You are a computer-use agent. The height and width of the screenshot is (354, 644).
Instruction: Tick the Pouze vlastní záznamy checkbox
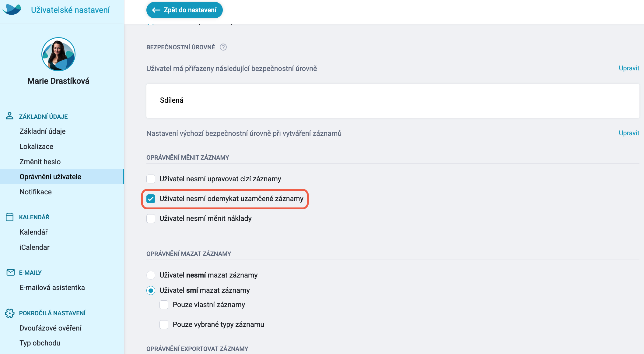coord(164,305)
